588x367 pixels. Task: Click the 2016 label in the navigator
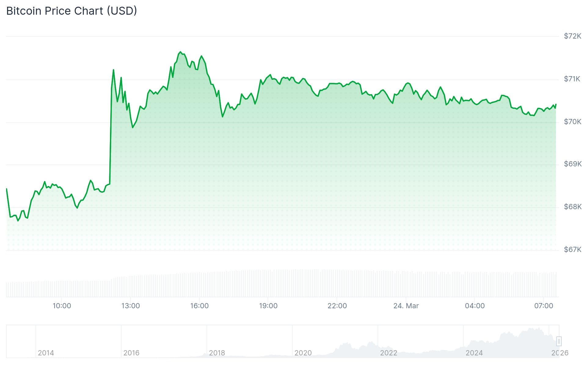pyautogui.click(x=131, y=353)
